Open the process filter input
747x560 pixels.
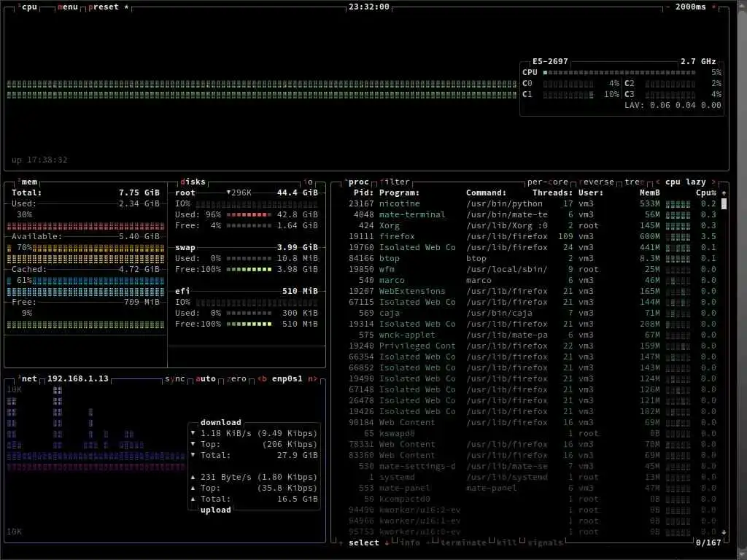coord(395,182)
